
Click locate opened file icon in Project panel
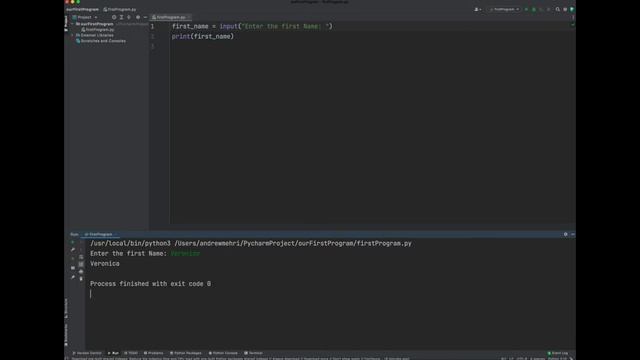click(114, 17)
